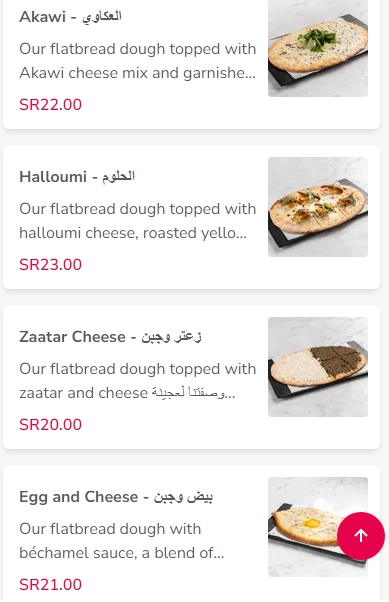Click the SR20.00 price of Zaatar Cheese
This screenshot has height=602, width=389.
50,425
